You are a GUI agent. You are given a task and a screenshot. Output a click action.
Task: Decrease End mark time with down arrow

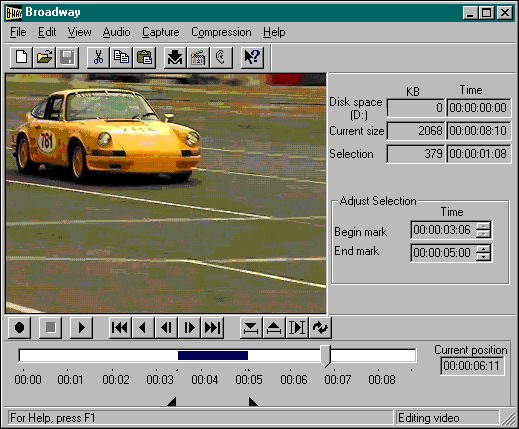coord(483,256)
